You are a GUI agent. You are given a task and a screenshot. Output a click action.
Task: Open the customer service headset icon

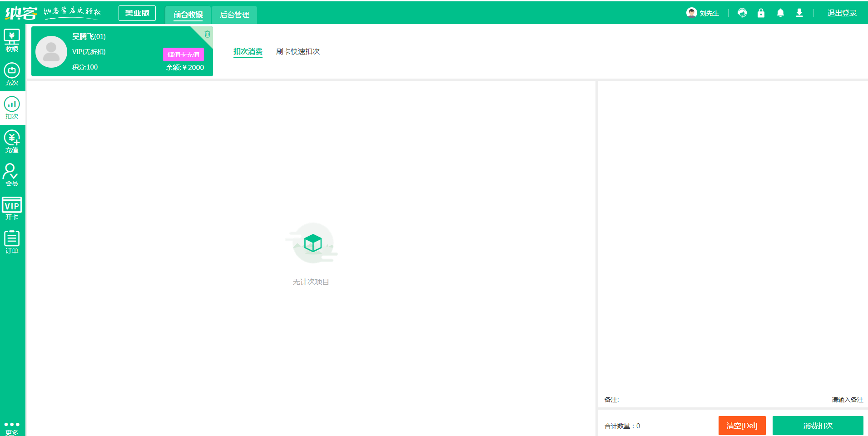(742, 13)
